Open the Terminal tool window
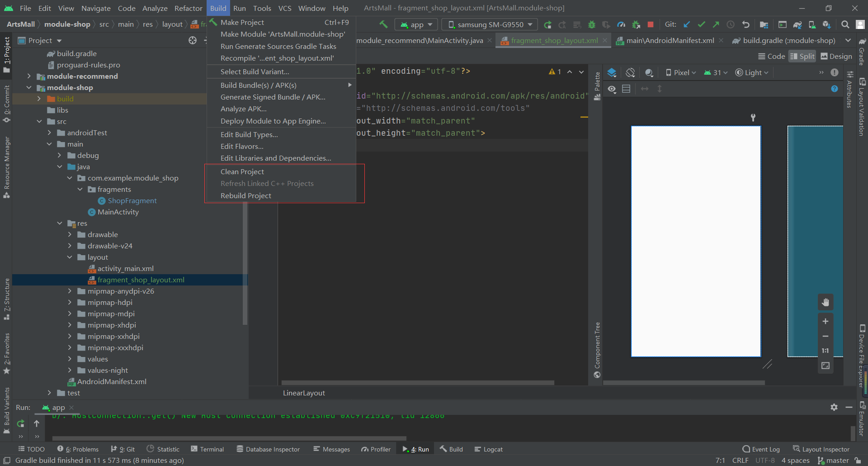The height and width of the screenshot is (466, 868). [207, 449]
